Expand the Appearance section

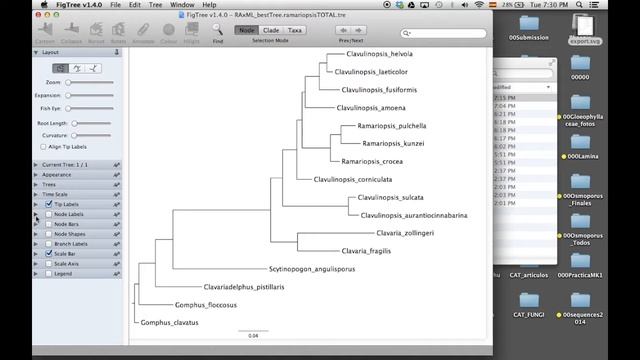(x=36, y=175)
